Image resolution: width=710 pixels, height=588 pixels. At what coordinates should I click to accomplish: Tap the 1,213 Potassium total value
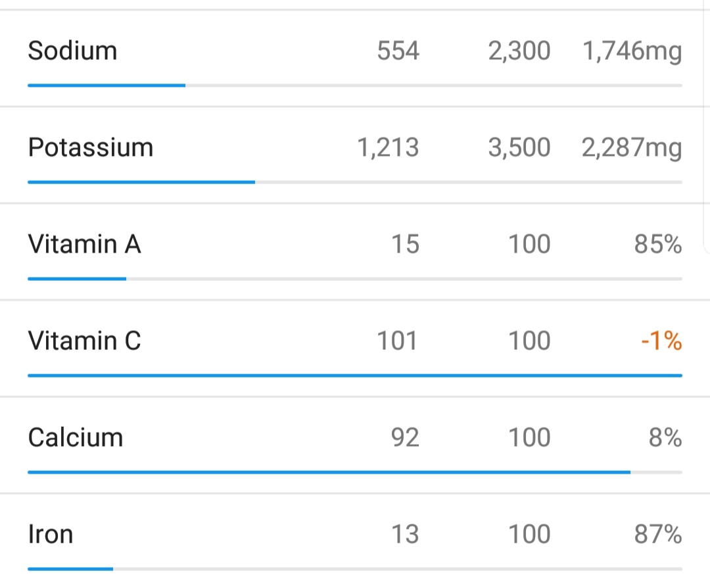coord(388,147)
